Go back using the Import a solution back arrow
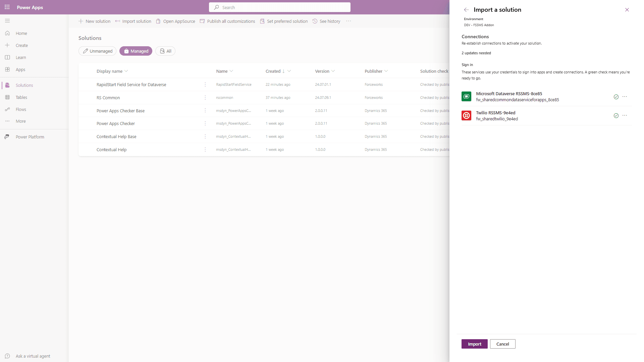This screenshot has height=362, width=644. click(466, 10)
